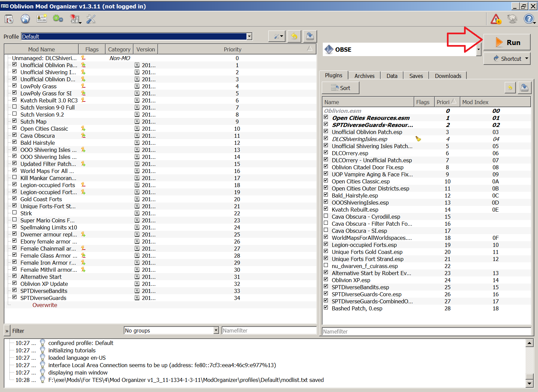Click the Mod Name column header
This screenshot has width=538, height=392.
(x=41, y=49)
